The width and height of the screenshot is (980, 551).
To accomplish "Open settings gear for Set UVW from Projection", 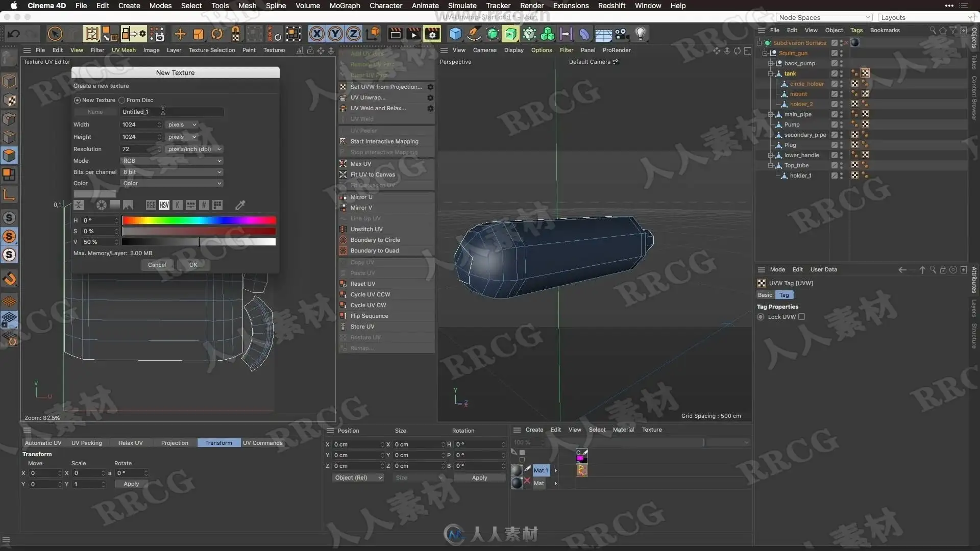I will click(430, 87).
